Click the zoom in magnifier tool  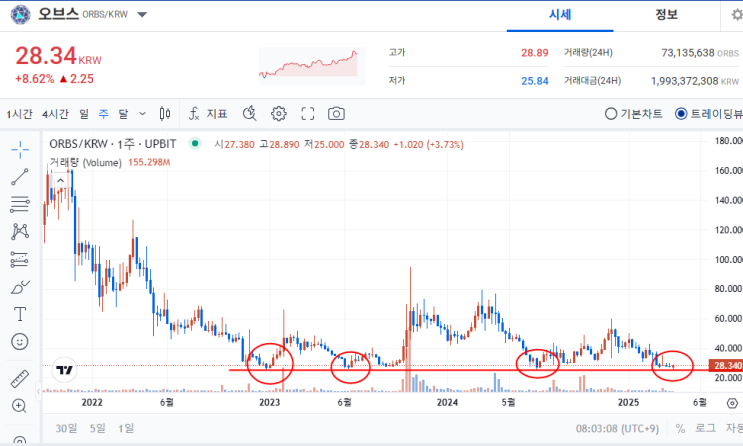(x=19, y=405)
